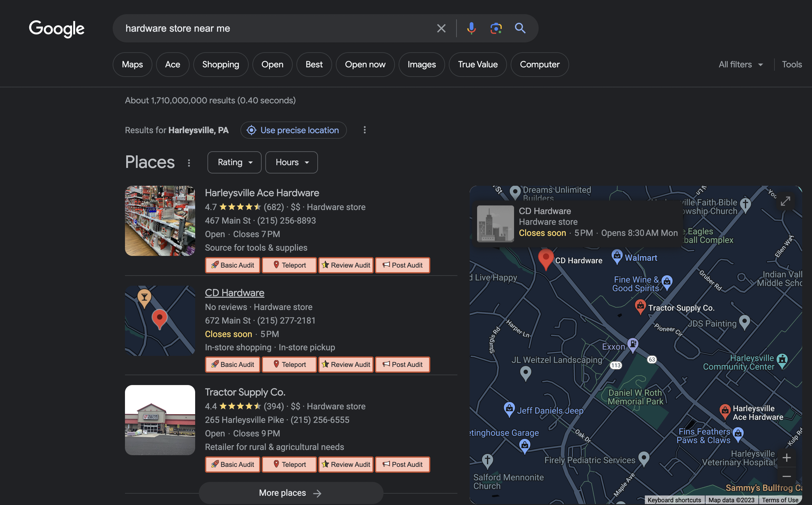Click Review Audit for CD Hardware
Screen dimensions: 812x505
346,364
